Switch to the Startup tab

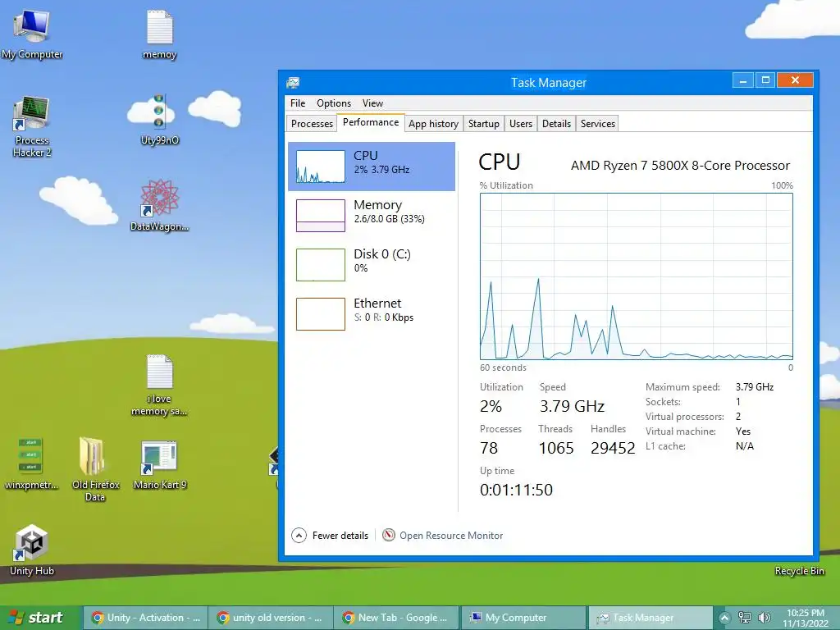[484, 124]
